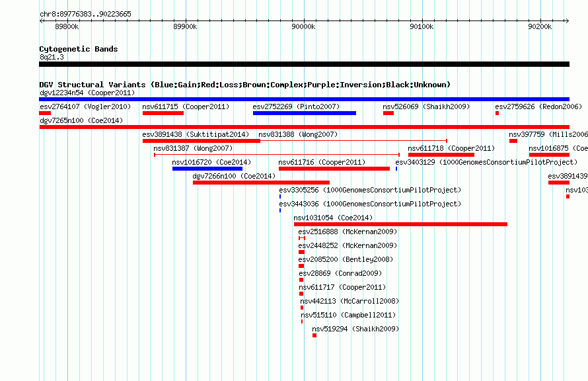Click the 89900k ruler label
Screen dimensions: 588x381
[x=185, y=26]
